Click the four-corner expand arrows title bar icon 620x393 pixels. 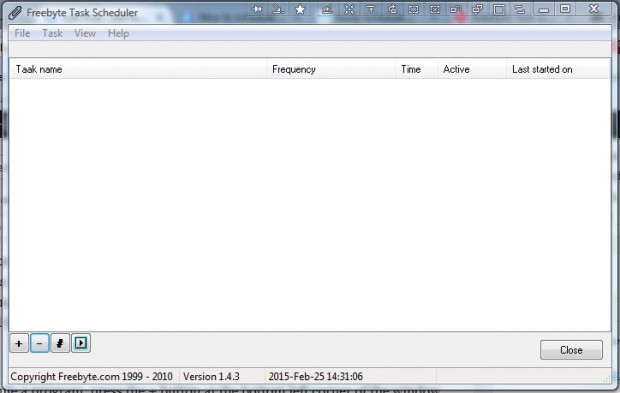click(350, 9)
